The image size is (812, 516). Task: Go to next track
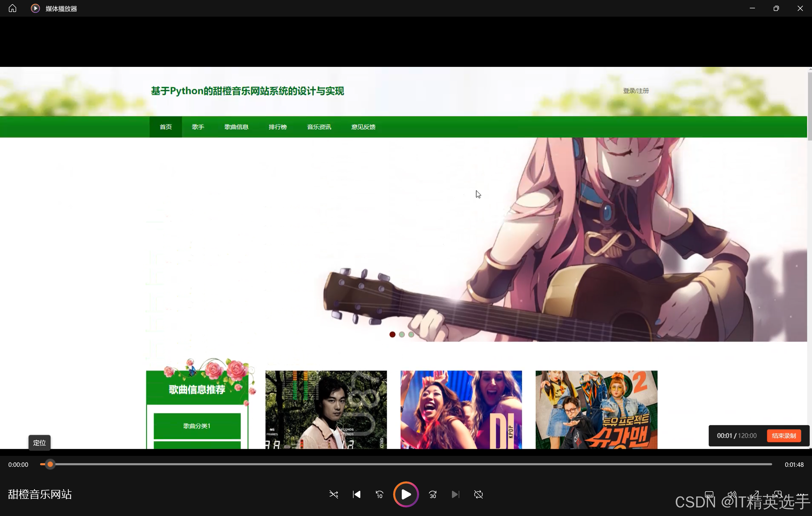[455, 494]
